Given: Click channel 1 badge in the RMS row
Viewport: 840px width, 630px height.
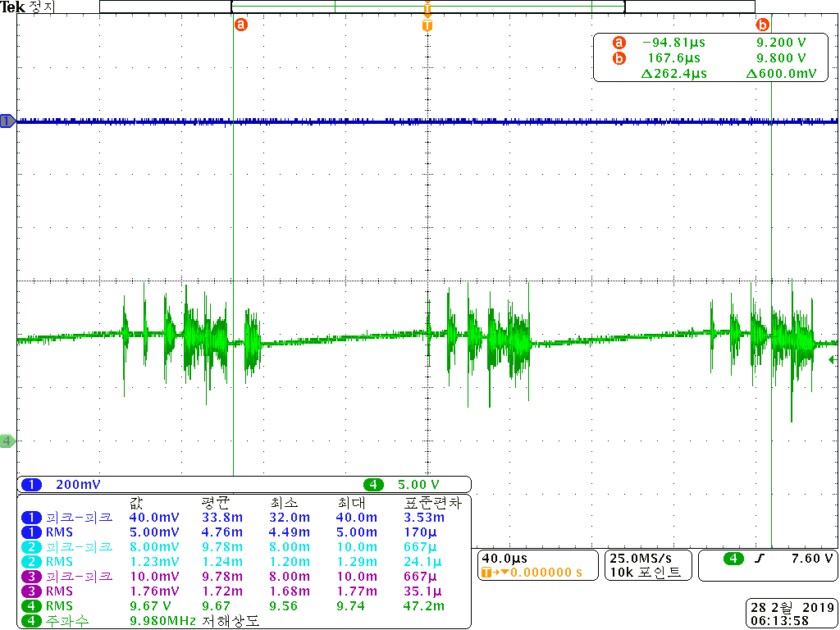Looking at the screenshot, I should click(x=32, y=532).
